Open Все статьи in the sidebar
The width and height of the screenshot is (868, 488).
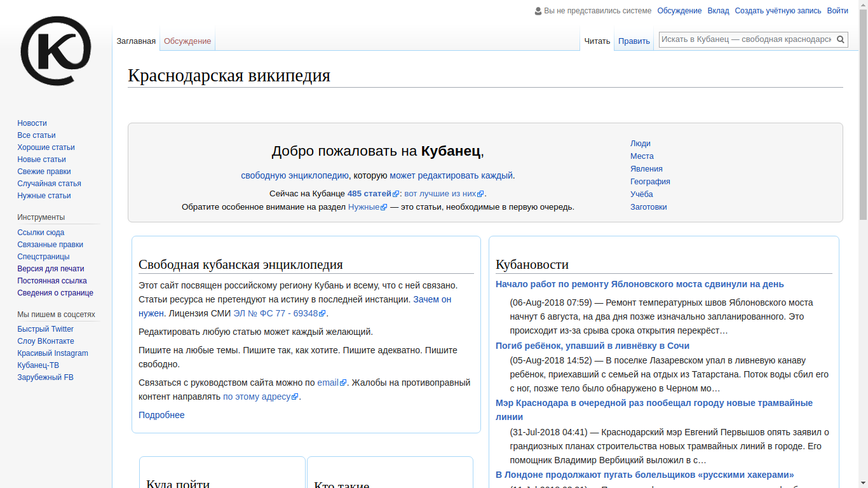(x=36, y=135)
